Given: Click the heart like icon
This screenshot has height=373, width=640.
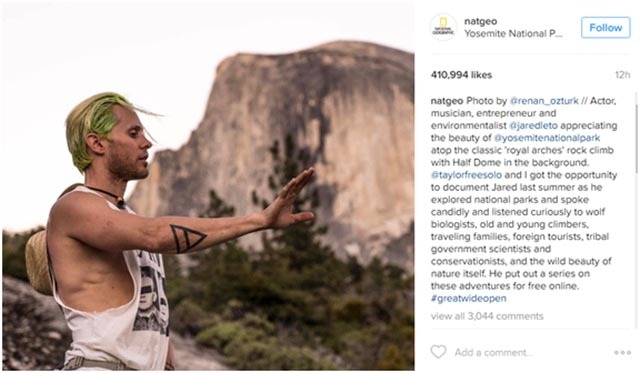Looking at the screenshot, I should (x=438, y=351).
